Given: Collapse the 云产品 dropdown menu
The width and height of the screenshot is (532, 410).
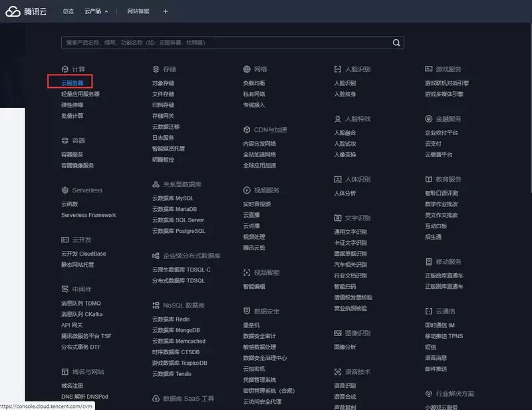Looking at the screenshot, I should click(96, 11).
